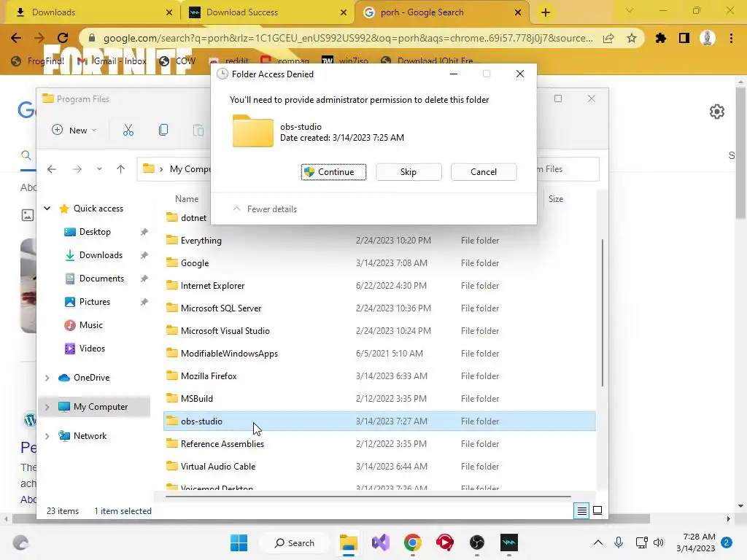Open Music in Quick access
The height and width of the screenshot is (560, 747).
coord(90,325)
